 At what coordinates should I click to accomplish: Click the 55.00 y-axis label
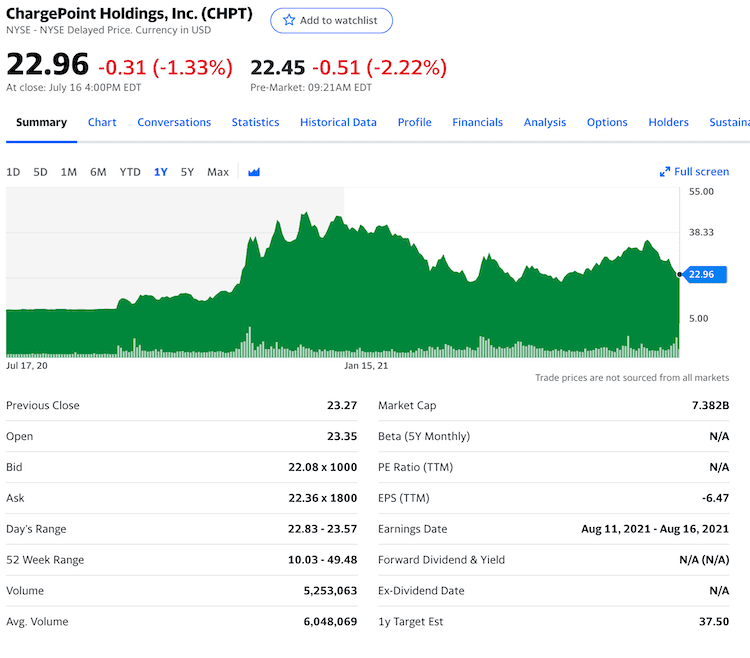[x=701, y=192]
